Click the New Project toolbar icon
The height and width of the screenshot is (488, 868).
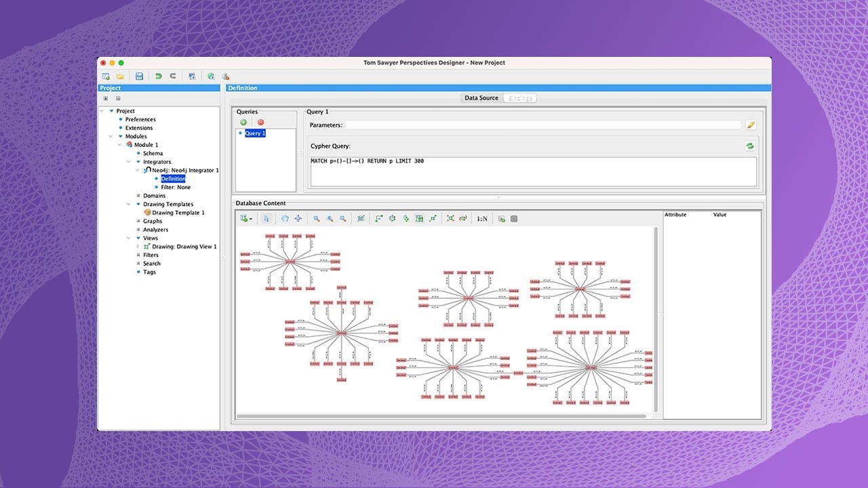pyautogui.click(x=106, y=76)
